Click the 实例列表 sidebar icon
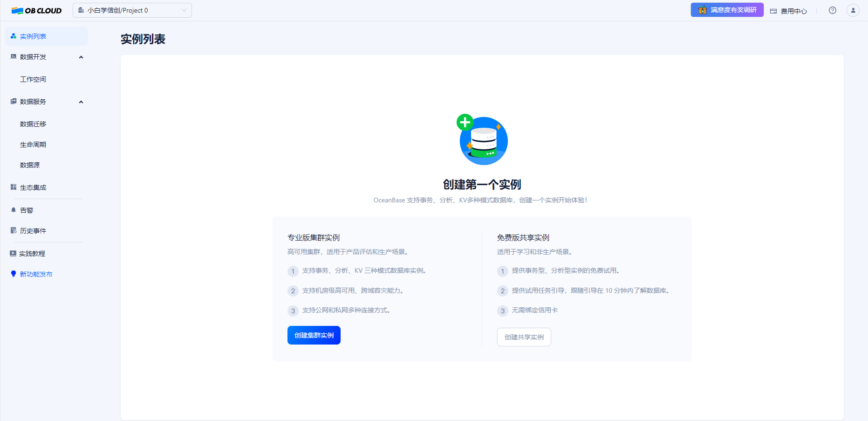The width and height of the screenshot is (868, 421). point(14,36)
